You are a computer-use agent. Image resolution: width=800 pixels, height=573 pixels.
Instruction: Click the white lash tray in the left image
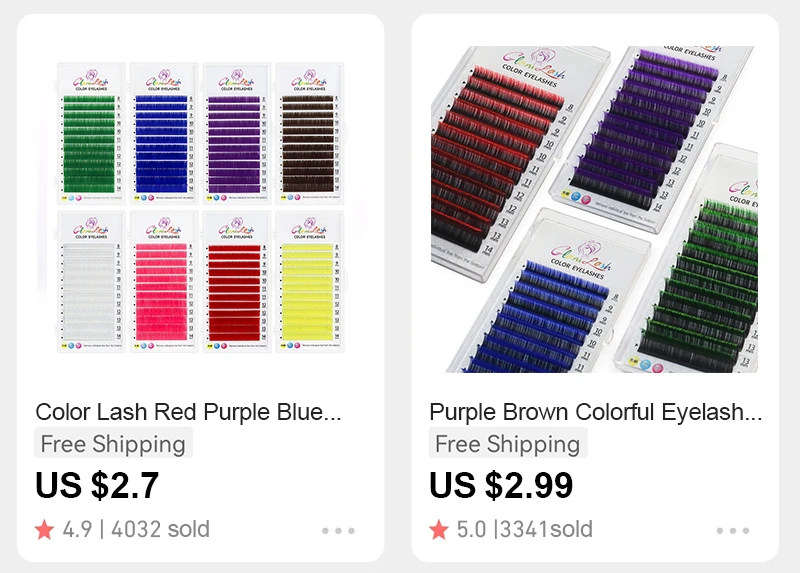[x=91, y=282]
